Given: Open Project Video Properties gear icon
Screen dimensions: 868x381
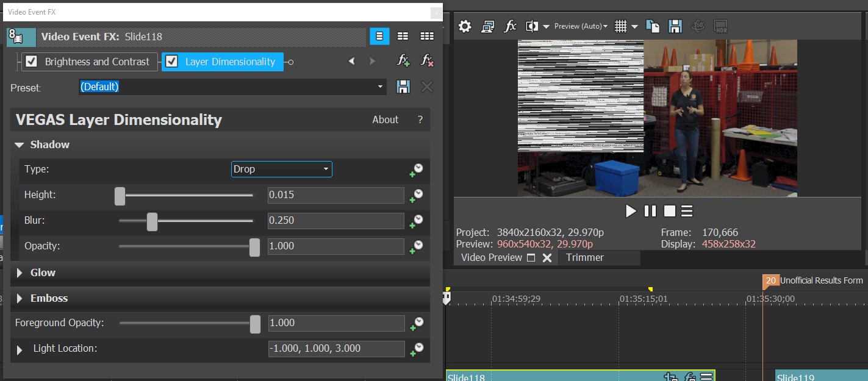Looking at the screenshot, I should [465, 26].
